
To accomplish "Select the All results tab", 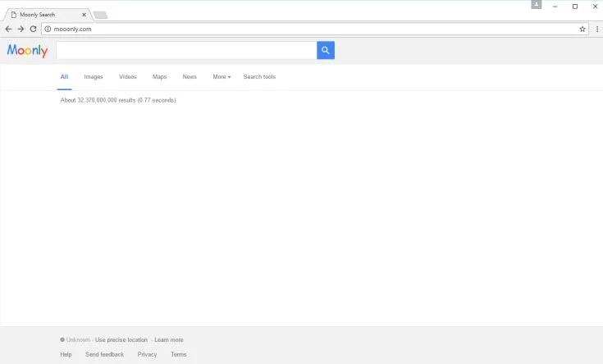I will click(x=64, y=77).
